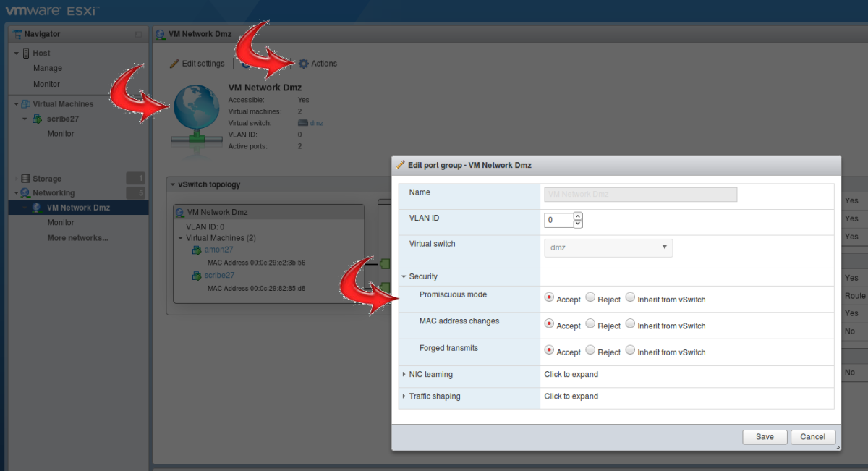Set Promiscuous mode to Reject
This screenshot has height=471, width=868.
tap(590, 297)
